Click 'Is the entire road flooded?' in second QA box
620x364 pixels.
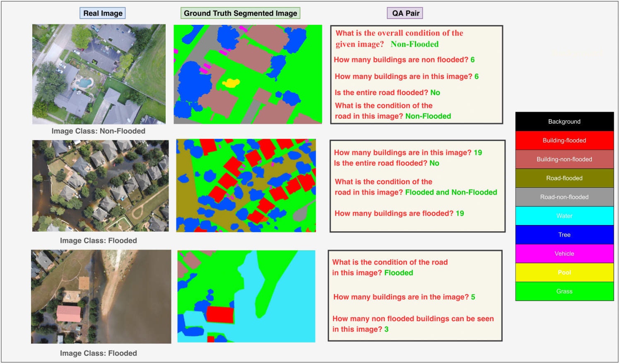[381, 163]
